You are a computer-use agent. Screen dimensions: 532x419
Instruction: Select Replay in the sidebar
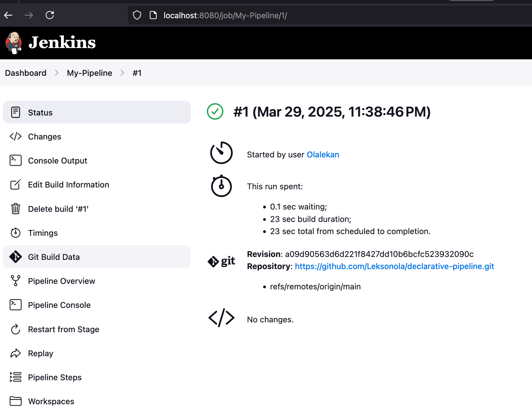[x=97, y=353]
